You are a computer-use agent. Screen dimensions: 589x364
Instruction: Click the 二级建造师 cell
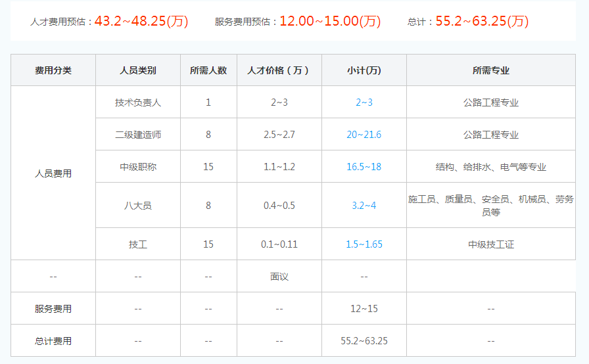click(138, 135)
